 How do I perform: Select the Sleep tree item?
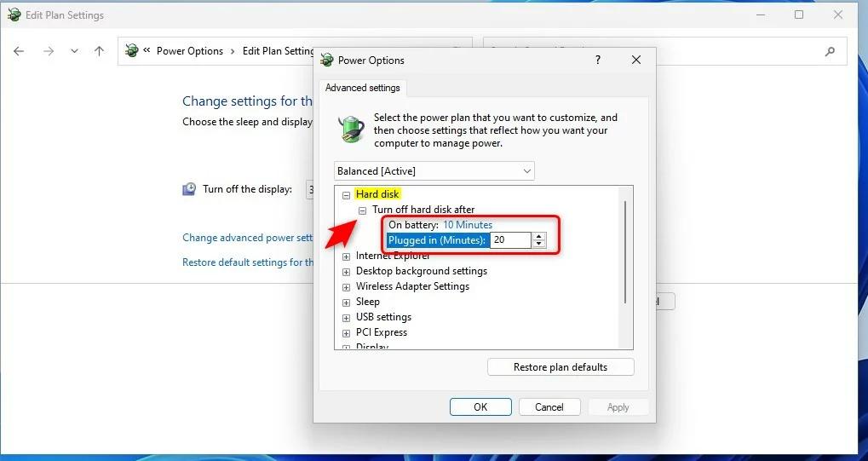[368, 302]
